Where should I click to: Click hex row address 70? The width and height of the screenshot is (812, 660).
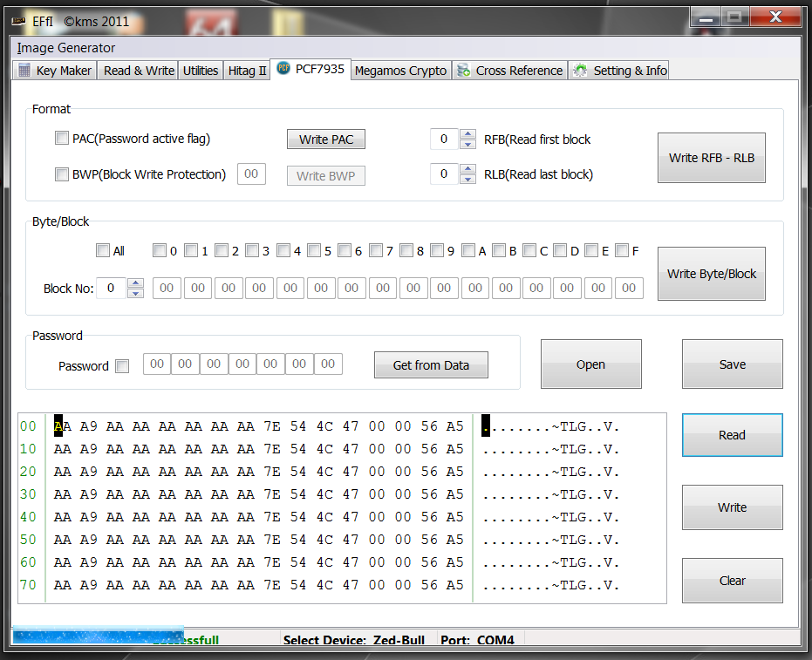point(28,585)
